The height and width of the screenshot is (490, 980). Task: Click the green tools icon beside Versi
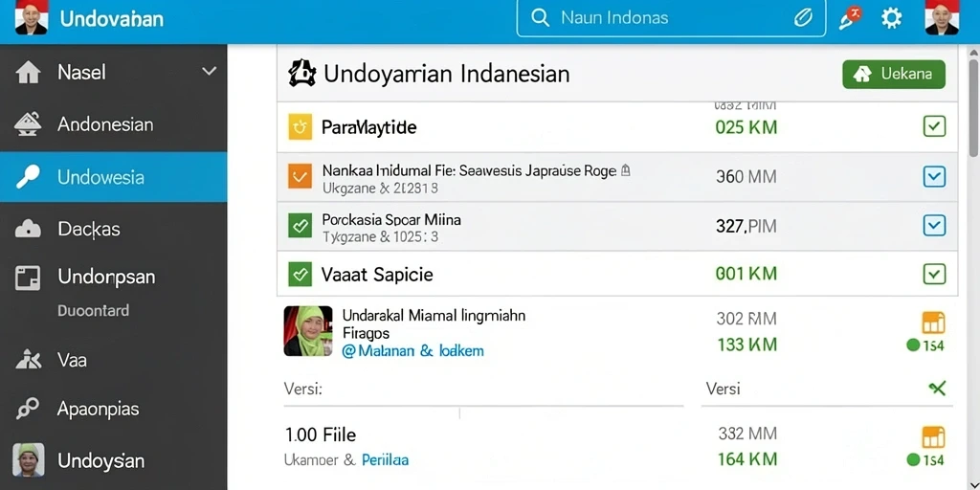coord(937,389)
